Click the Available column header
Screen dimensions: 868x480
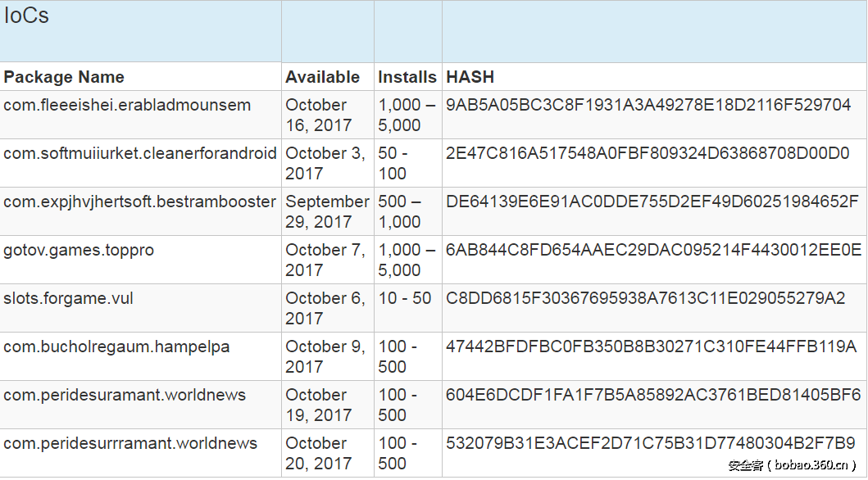(x=322, y=77)
